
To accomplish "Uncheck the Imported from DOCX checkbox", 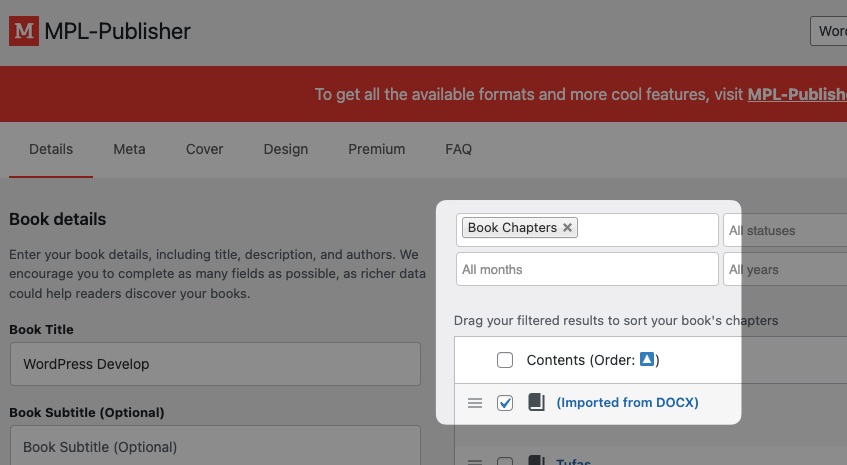I will (505, 403).
